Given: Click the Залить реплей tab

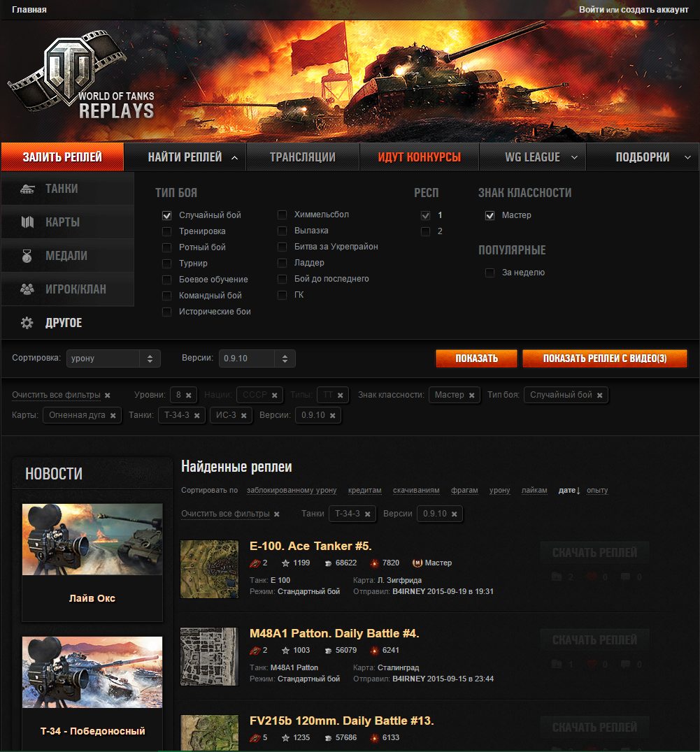Looking at the screenshot, I should pos(62,157).
